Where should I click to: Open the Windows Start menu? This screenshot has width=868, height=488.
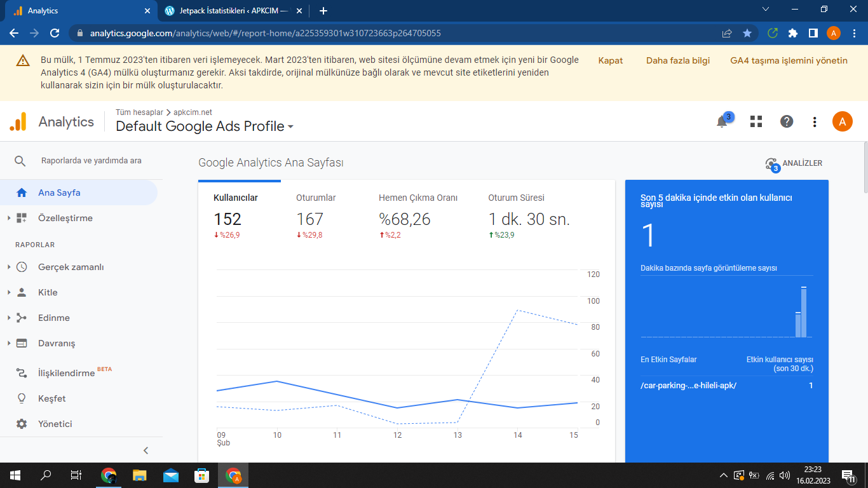pos(15,475)
